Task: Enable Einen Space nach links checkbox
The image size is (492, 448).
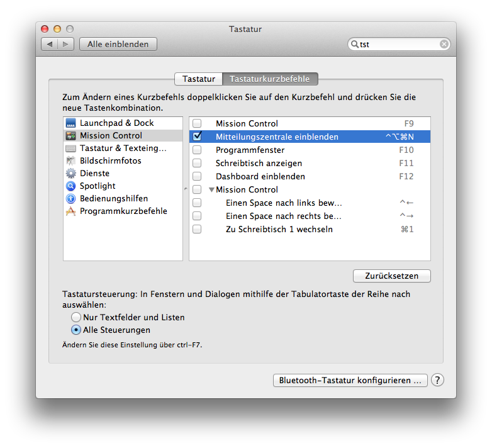Action: click(197, 203)
